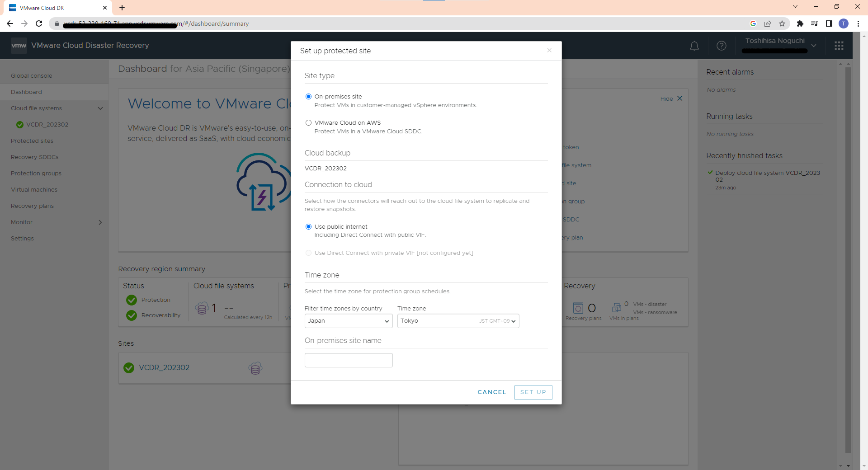Click the right panel vertical scrollbar
Image resolution: width=868 pixels, height=470 pixels.
848,260
